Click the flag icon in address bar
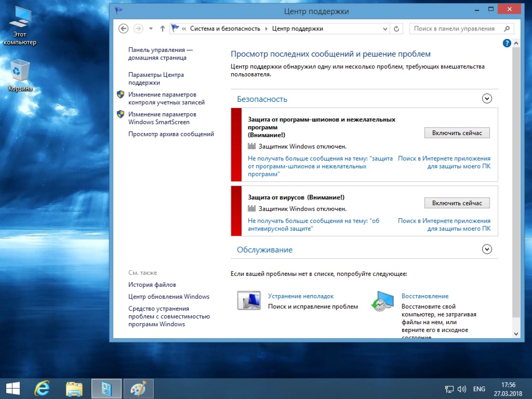The image size is (532, 399). coord(175,28)
